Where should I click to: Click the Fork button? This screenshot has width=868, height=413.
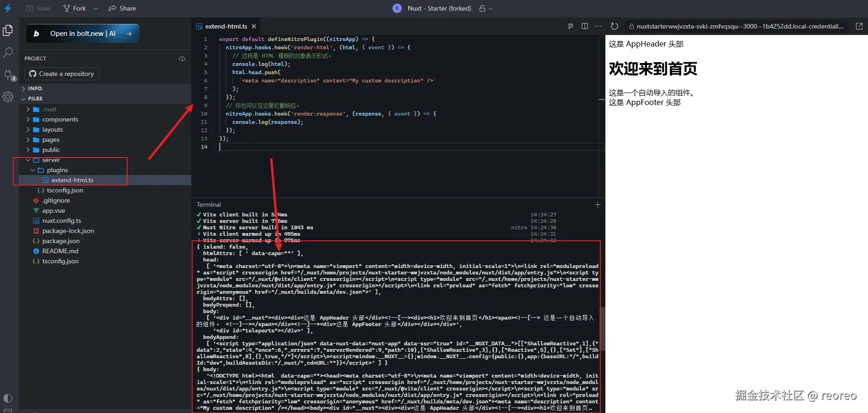75,8
